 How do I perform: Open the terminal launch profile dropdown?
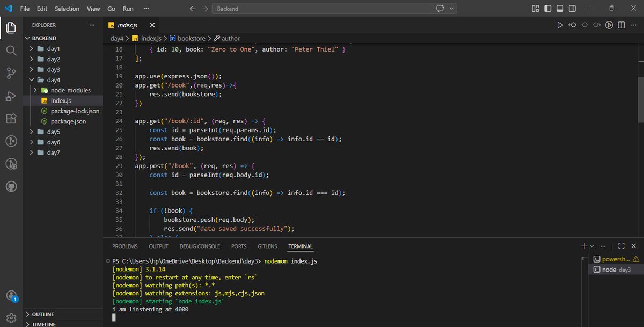tap(592, 246)
